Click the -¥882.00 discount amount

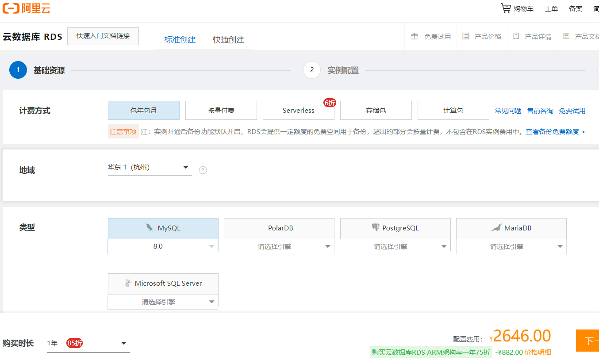[x=509, y=352]
